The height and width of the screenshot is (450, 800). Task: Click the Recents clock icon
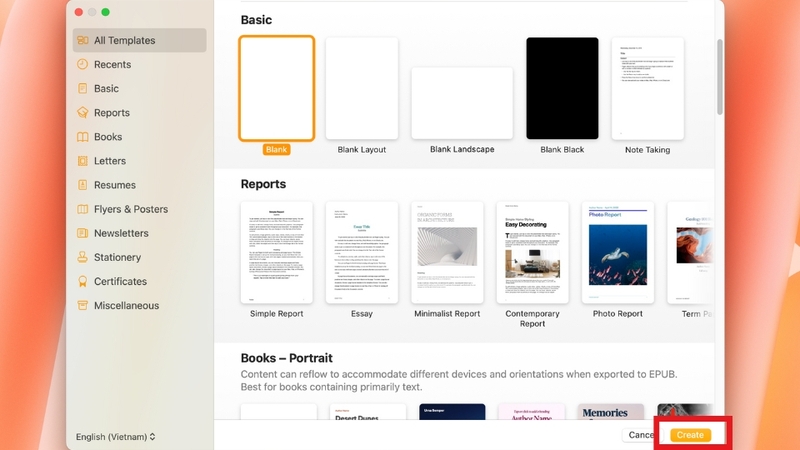tap(83, 64)
